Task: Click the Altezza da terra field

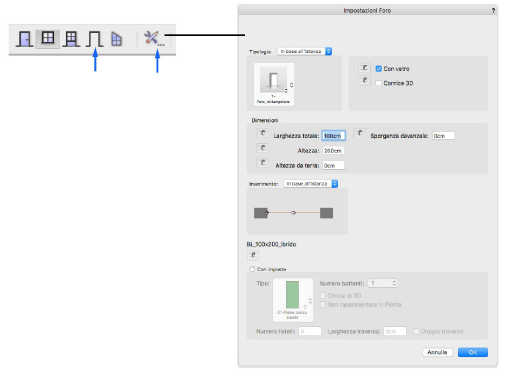Action: [333, 165]
